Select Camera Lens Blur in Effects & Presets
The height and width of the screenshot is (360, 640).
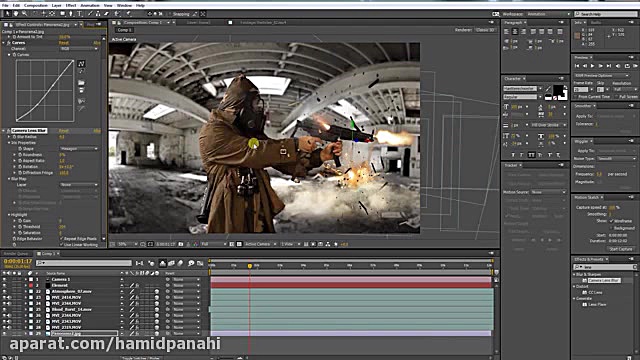(x=604, y=280)
